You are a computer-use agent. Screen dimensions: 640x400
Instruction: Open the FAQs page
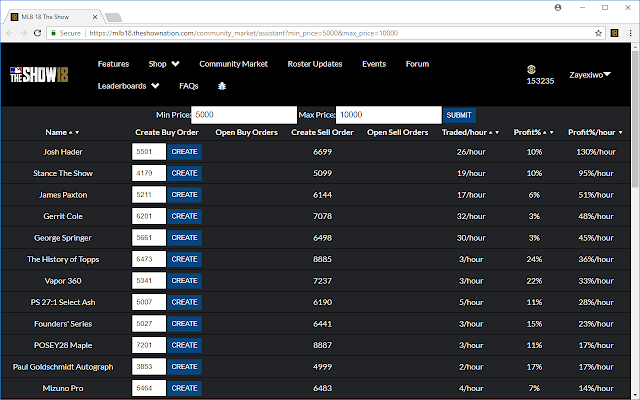pos(189,86)
